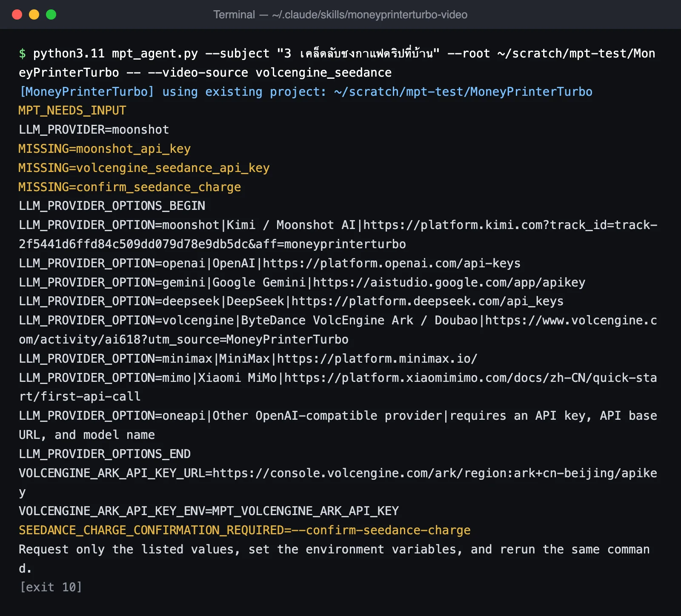Image resolution: width=681 pixels, height=616 pixels.
Task: Click the "LLM_PROVIDER=moonshot" line
Action: pyautogui.click(x=94, y=129)
